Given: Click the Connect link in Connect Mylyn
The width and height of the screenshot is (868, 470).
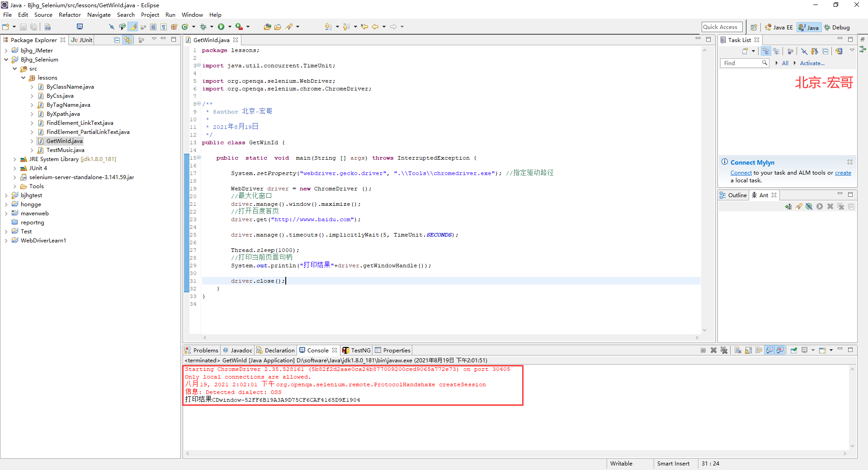Looking at the screenshot, I should click(x=741, y=173).
